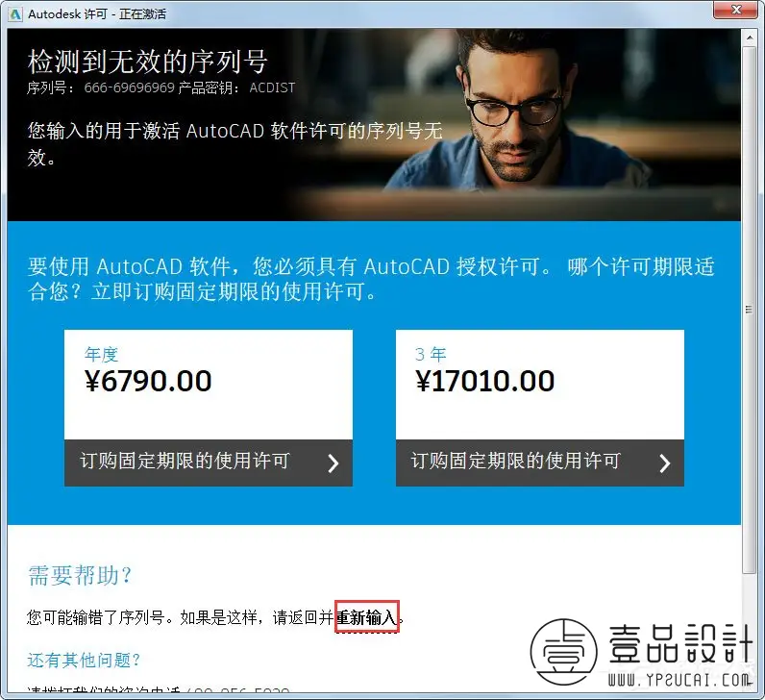Click the ACDIST product key text

click(x=272, y=87)
